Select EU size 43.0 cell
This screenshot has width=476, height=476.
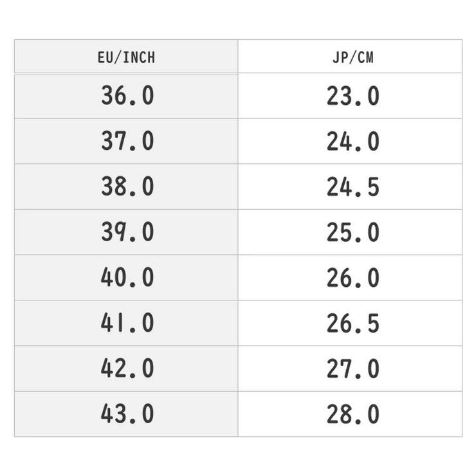[x=127, y=414]
